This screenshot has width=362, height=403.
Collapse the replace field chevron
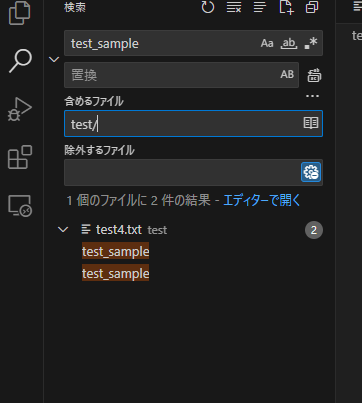[x=54, y=59]
